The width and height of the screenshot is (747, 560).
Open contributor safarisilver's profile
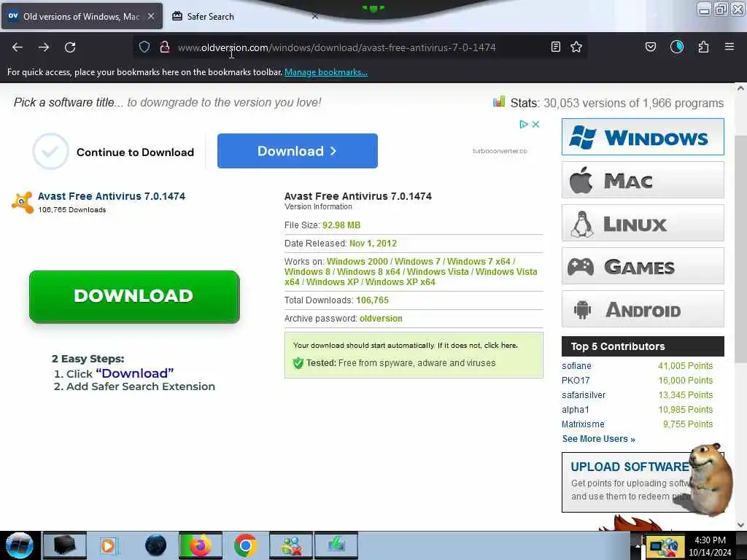point(584,394)
